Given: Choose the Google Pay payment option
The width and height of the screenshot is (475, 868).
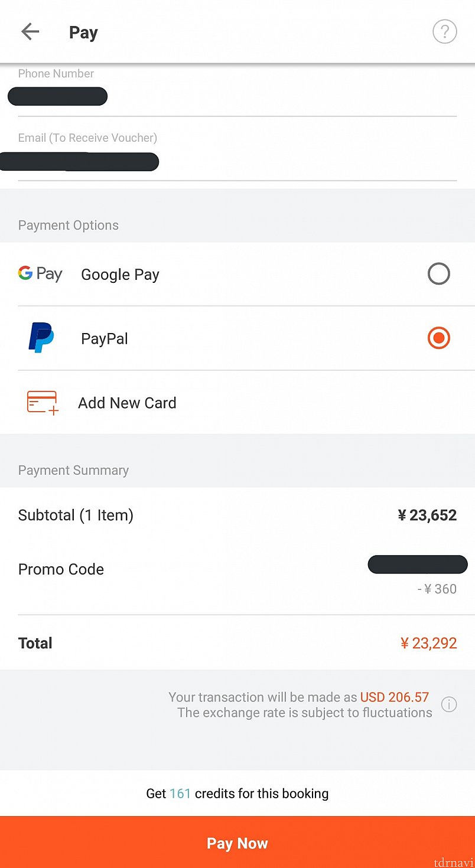Looking at the screenshot, I should [x=237, y=274].
